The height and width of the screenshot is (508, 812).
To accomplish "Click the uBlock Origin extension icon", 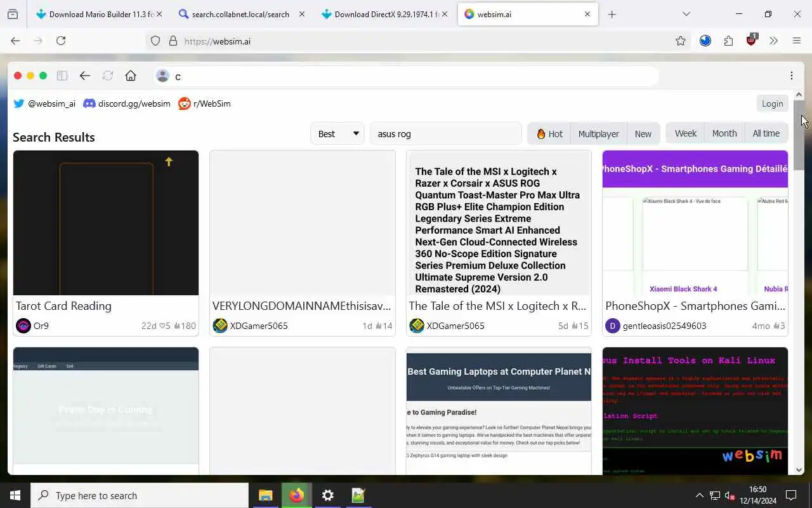I will coord(752,40).
